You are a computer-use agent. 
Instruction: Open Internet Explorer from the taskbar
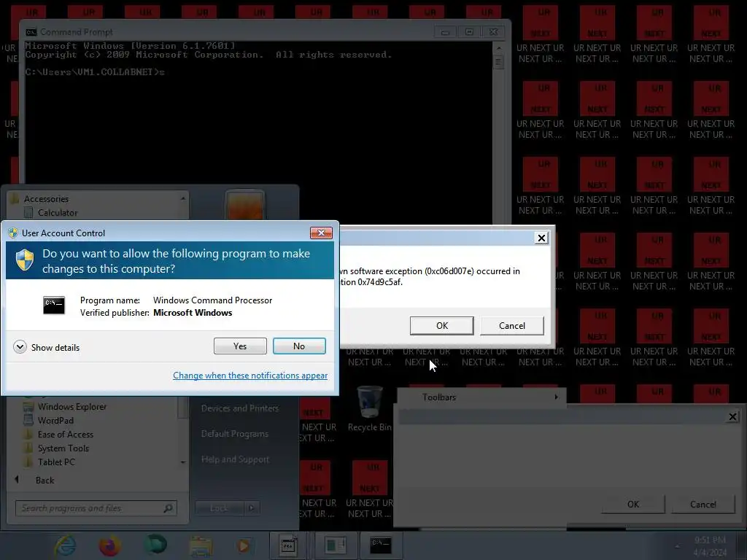65,545
